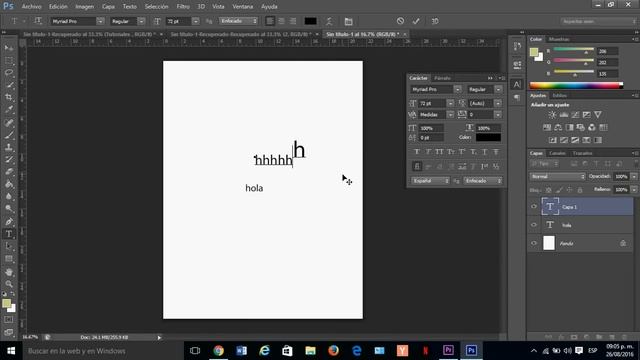Select the Eraser tool
Screen dimensions: 640x360
coord(9,172)
